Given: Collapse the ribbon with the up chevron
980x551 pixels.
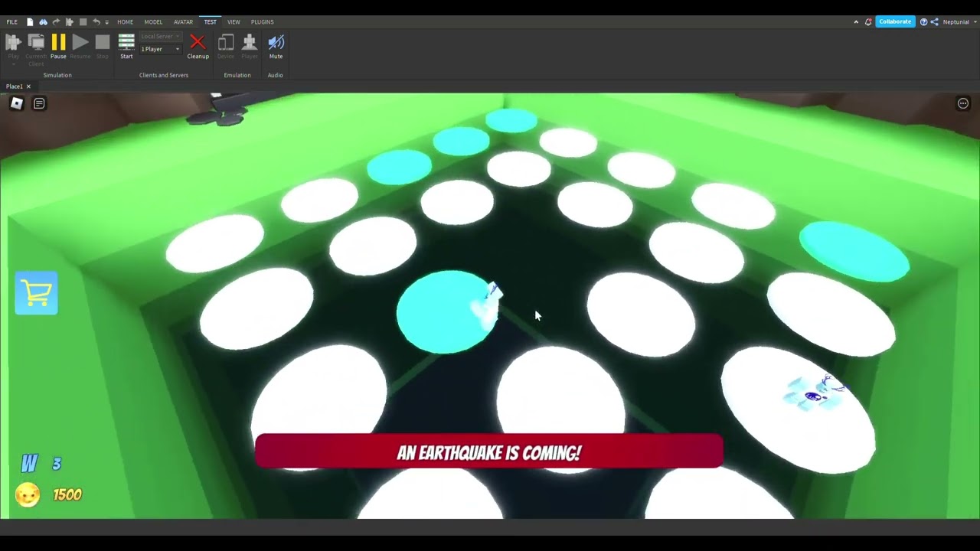Looking at the screenshot, I should pyautogui.click(x=856, y=22).
